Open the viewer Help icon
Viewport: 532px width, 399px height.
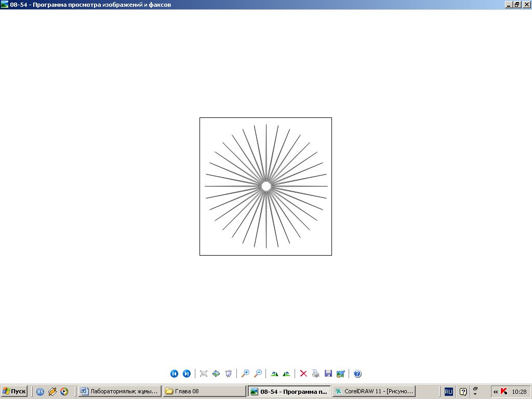(x=357, y=374)
